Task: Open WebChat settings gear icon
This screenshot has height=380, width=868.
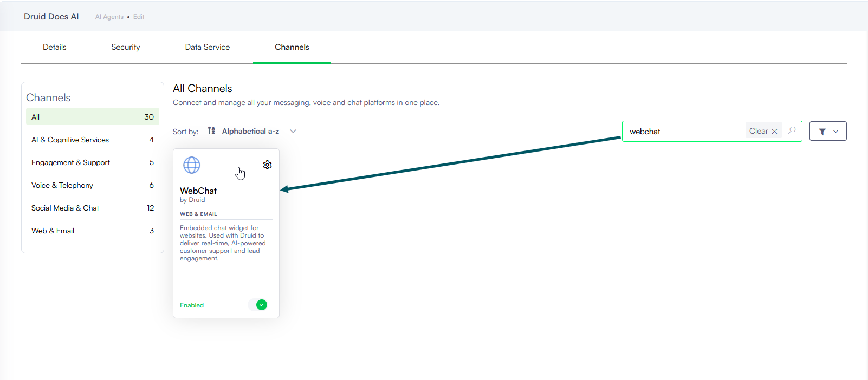Action: click(267, 165)
